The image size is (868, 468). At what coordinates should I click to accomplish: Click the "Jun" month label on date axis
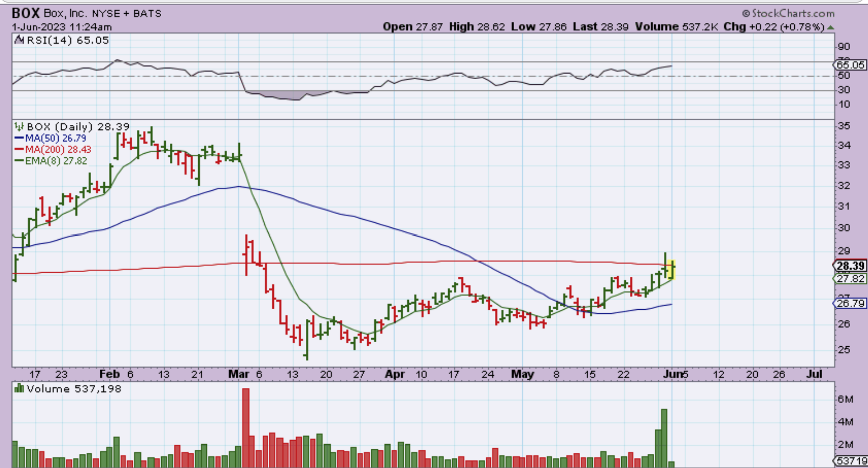point(673,374)
